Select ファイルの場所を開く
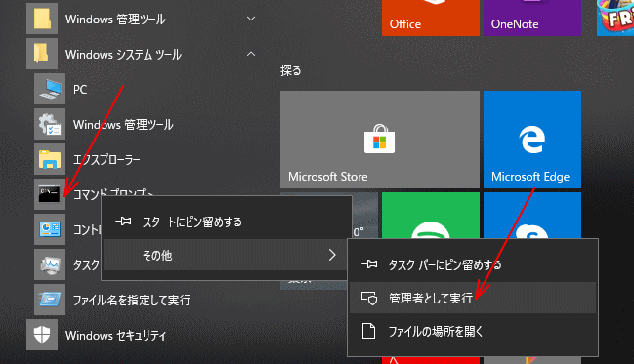 tap(473, 331)
